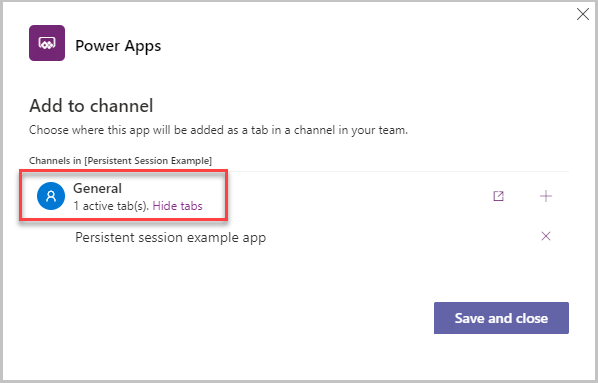Screen dimensions: 598x383
Task: Click the 1 active tab(s) text
Action: point(111,206)
